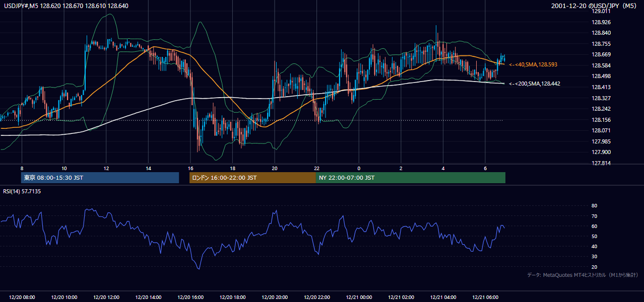
Task: Click the 128.840 price axis label
Action: 601,33
